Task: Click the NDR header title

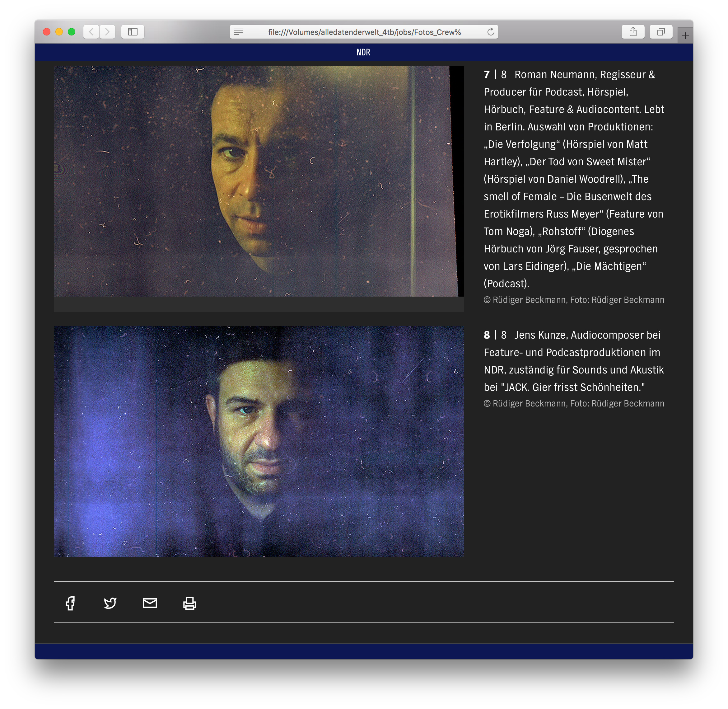Action: 363,53
